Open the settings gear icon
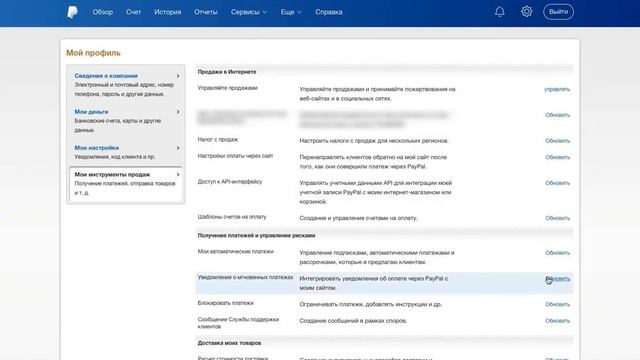Viewport: 640px width, 360px height. coord(527,11)
